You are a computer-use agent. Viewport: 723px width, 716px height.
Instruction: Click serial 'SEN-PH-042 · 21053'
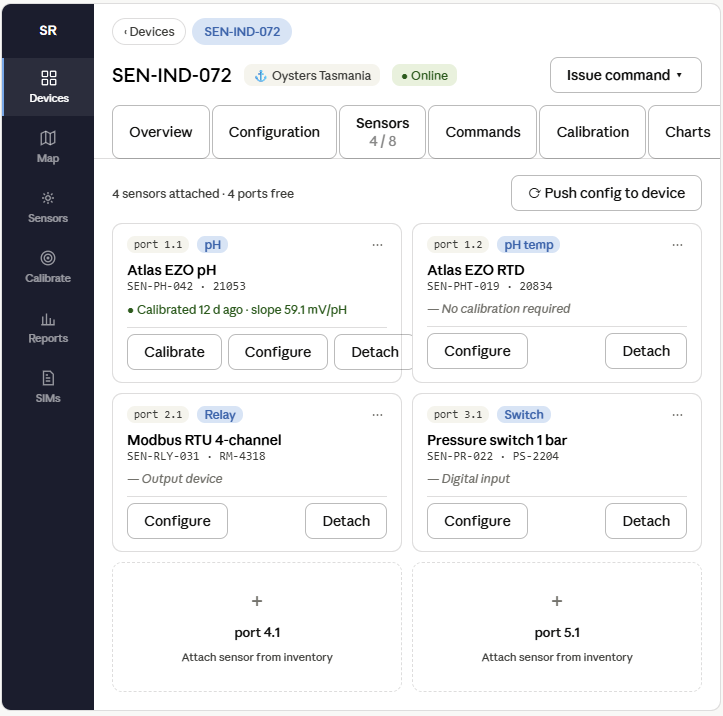point(186,286)
